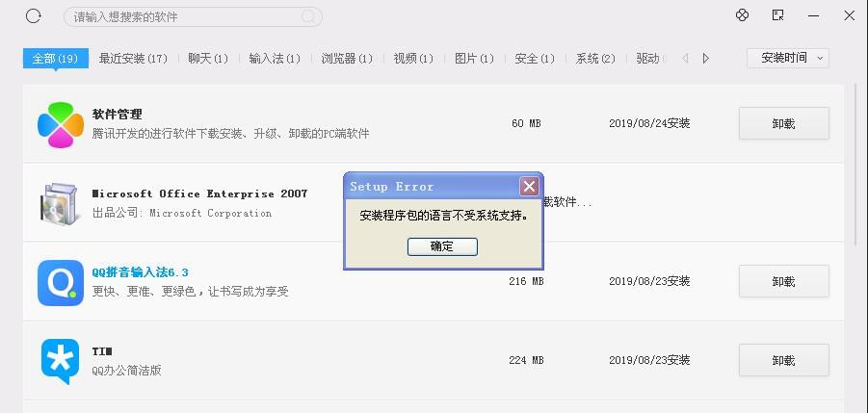Viewport: 868px width, 413px height.
Task: Click the Microsoft Office Enterprise 2007 title
Action: [x=199, y=194]
